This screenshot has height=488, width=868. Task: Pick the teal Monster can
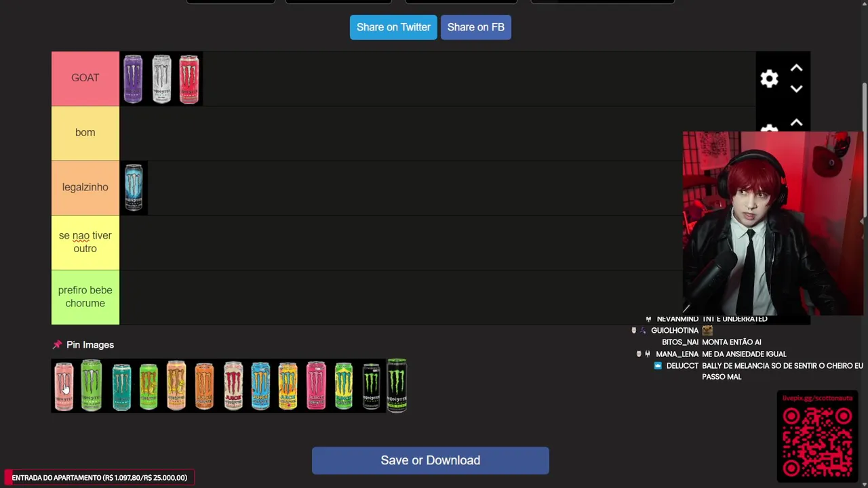(121, 386)
